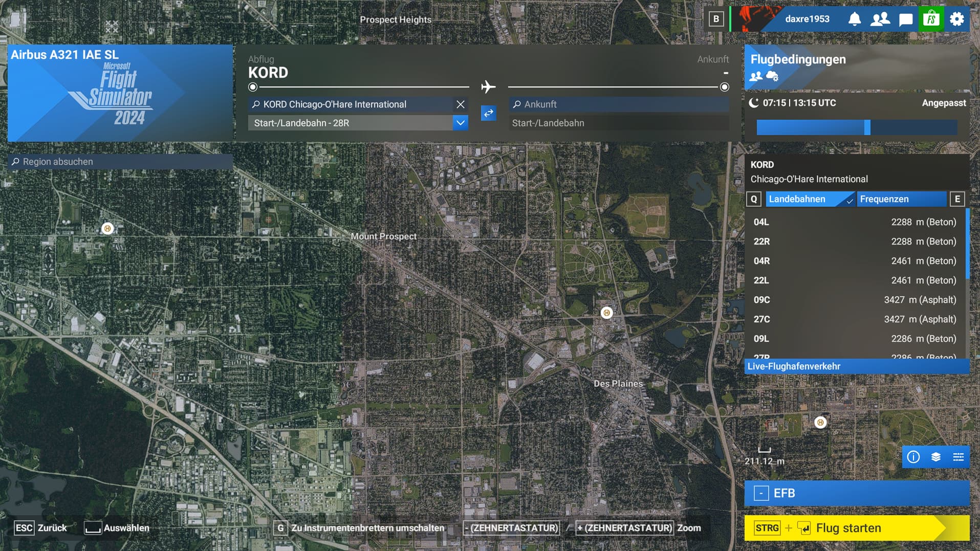This screenshot has height=551, width=980.
Task: Swap departure and arrival airports
Action: coord(488,113)
